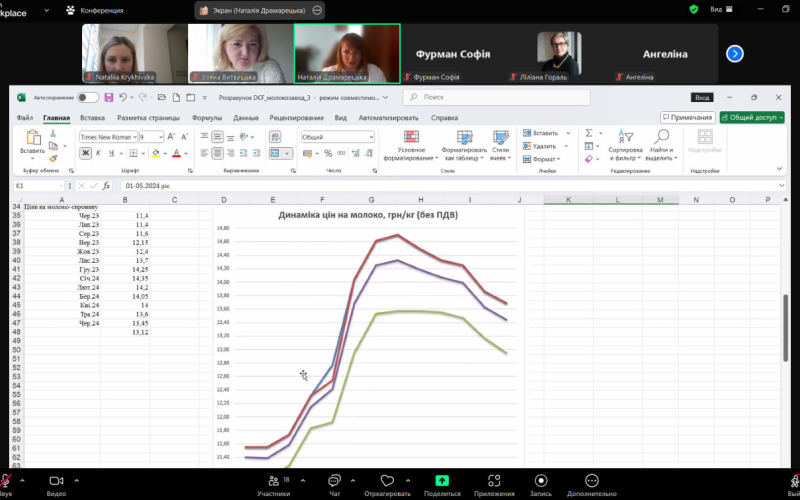Click the Zoom React heart icon
The image size is (800, 500).
pos(387,481)
